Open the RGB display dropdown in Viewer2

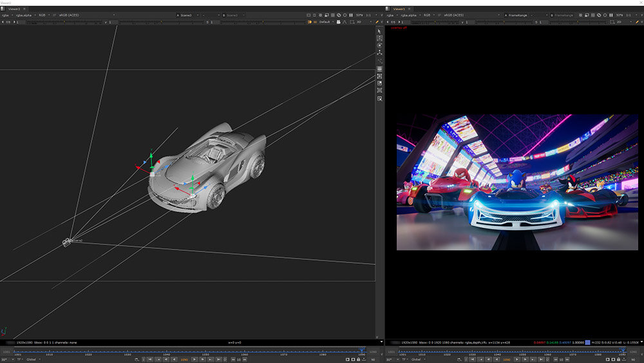(x=44, y=15)
